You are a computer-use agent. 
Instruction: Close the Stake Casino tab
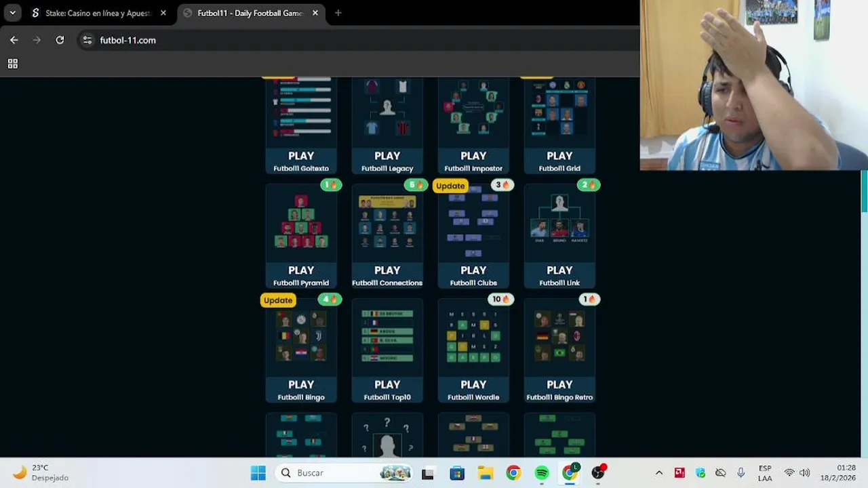pyautogui.click(x=163, y=13)
